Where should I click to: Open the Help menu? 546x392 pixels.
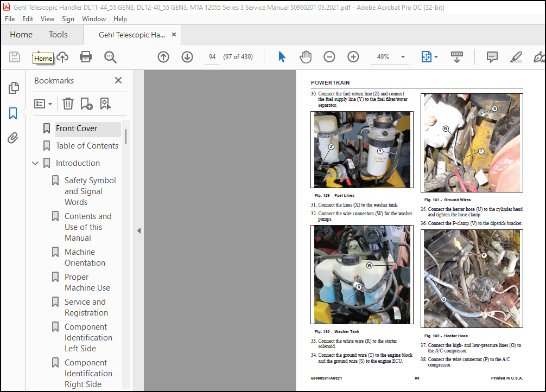coord(120,19)
